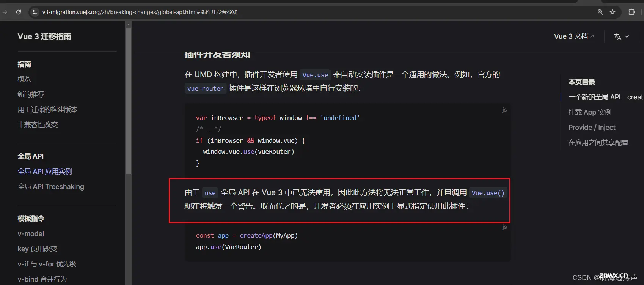Click code line var inBrowser = typeof window
644x285 pixels.
coord(278,118)
